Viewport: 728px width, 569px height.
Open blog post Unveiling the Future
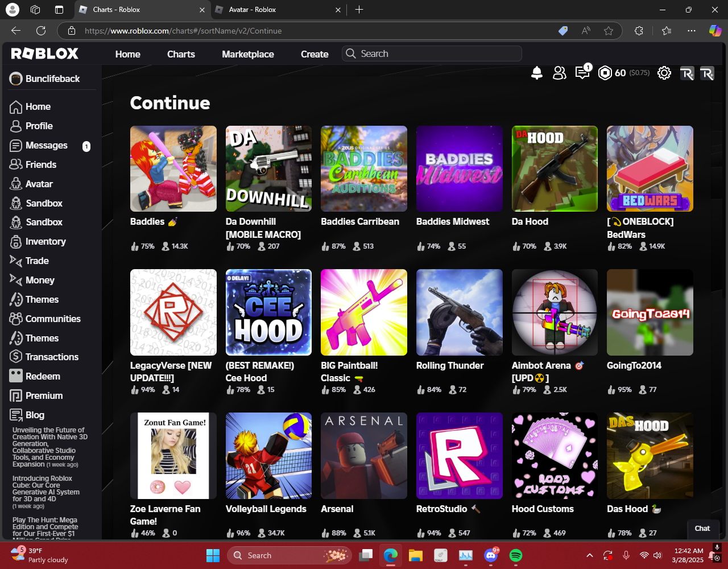[x=51, y=447]
